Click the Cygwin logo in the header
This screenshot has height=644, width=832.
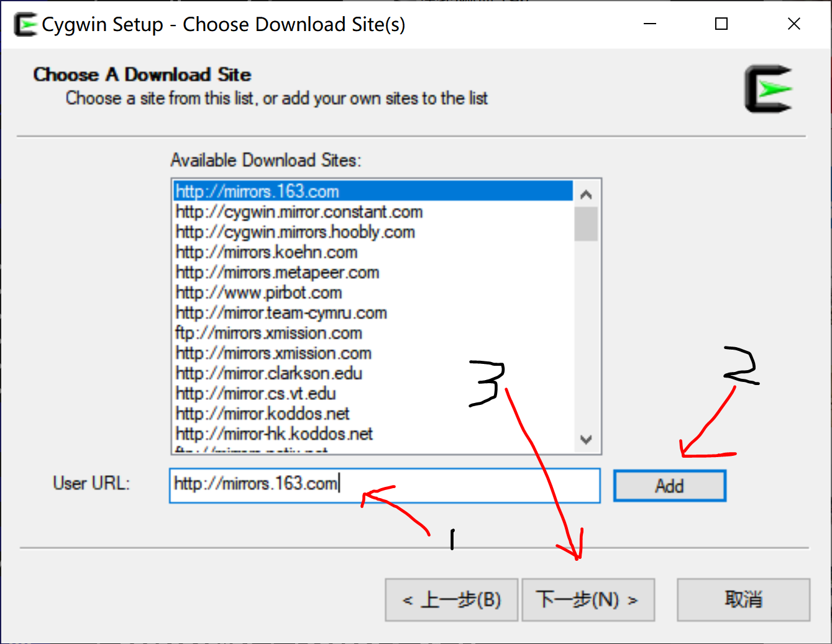pos(769,89)
